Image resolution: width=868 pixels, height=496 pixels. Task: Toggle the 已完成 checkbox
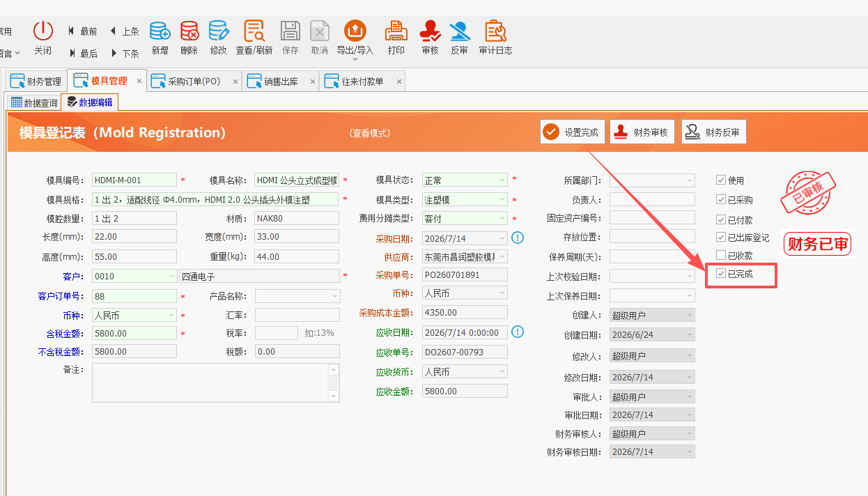[721, 274]
